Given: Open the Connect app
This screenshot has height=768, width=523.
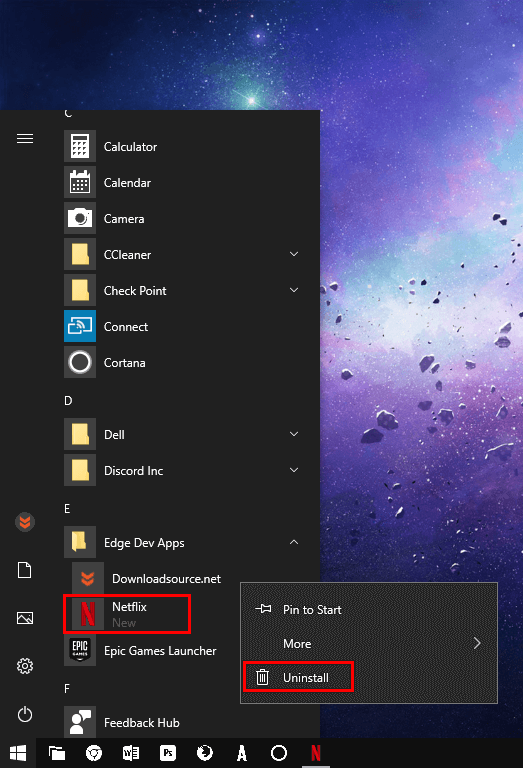Looking at the screenshot, I should pyautogui.click(x=182, y=327).
